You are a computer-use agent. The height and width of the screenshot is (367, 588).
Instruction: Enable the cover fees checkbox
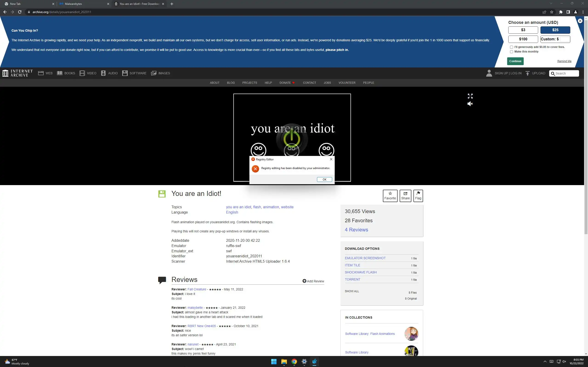(512, 47)
